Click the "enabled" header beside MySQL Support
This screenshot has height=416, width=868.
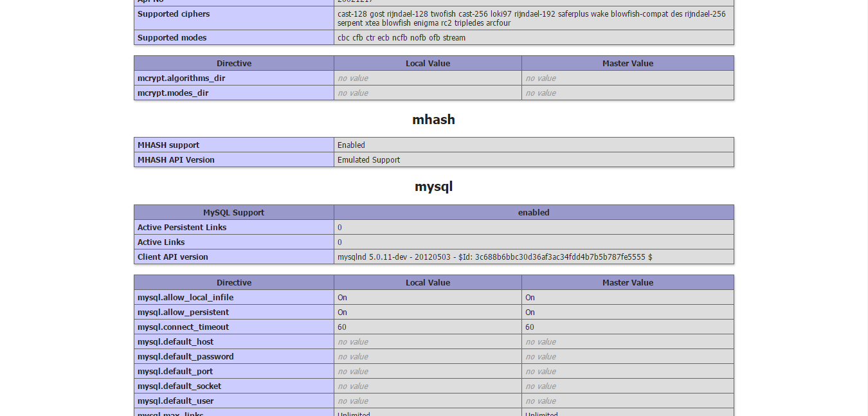534,212
